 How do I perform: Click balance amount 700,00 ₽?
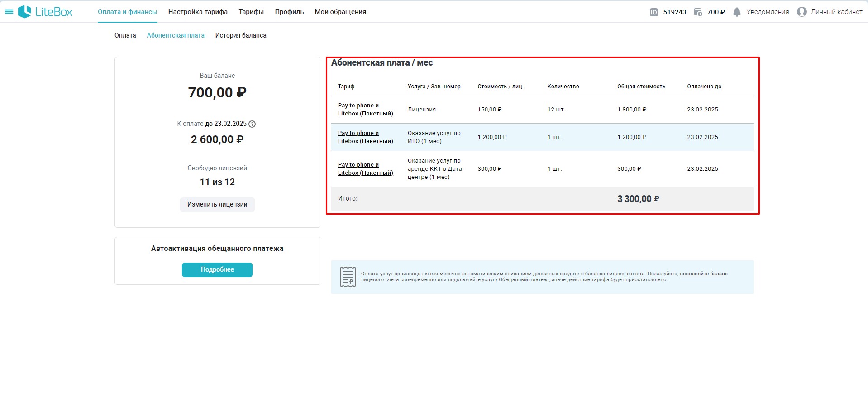click(217, 92)
